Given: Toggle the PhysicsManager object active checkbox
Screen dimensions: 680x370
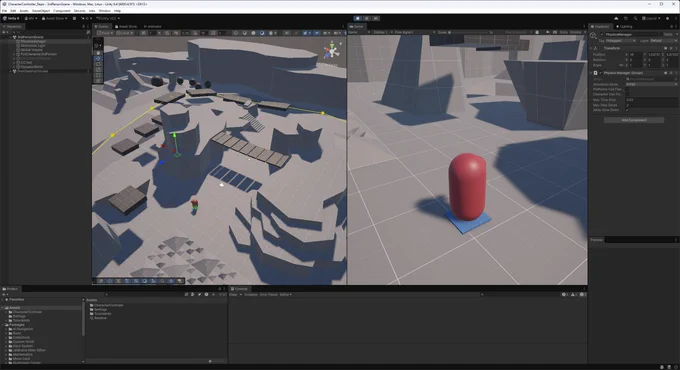Looking at the screenshot, I should (x=602, y=34).
